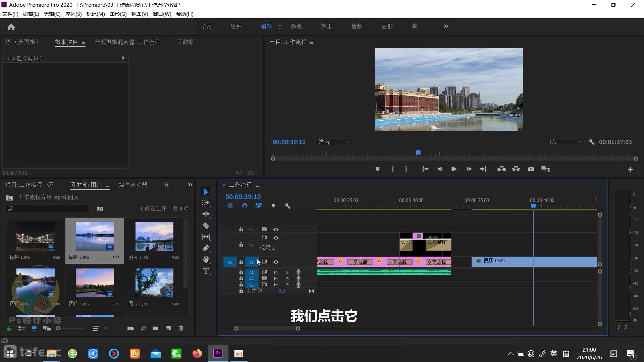The height and width of the screenshot is (362, 644).
Task: Expand the 未选择剪辑 arrow
Action: point(123,58)
